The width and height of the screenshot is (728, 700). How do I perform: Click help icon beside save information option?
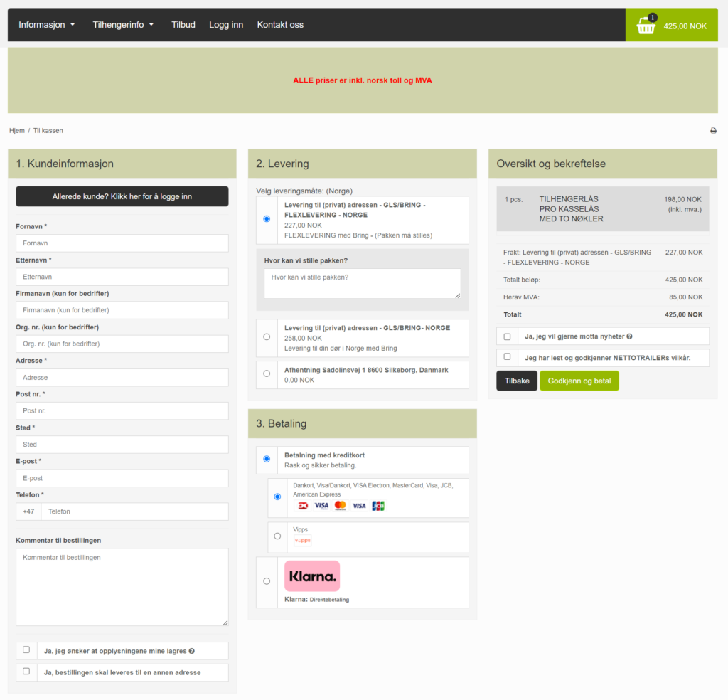point(192,651)
